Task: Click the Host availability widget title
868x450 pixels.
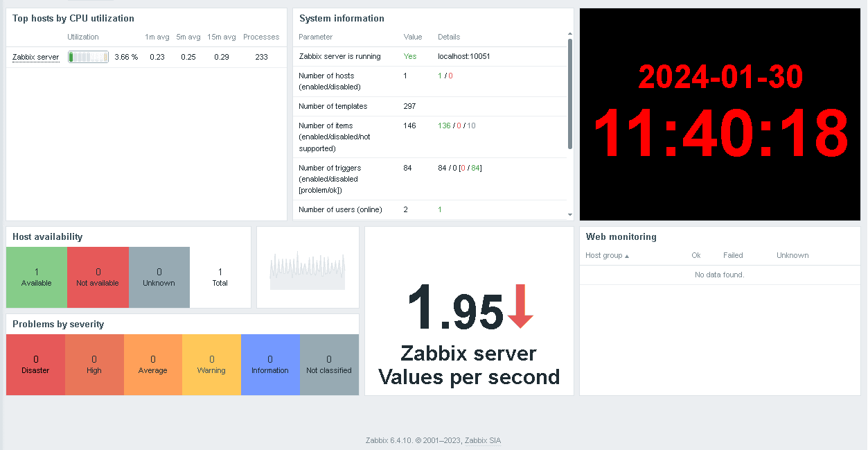Action: (x=47, y=236)
